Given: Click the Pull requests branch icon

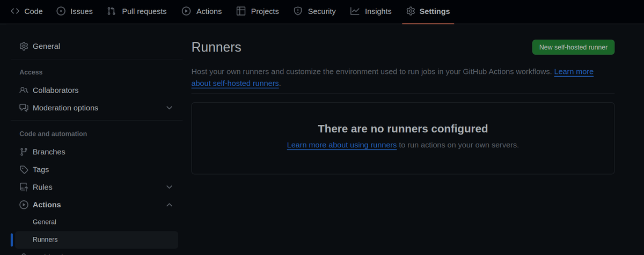Looking at the screenshot, I should [111, 11].
